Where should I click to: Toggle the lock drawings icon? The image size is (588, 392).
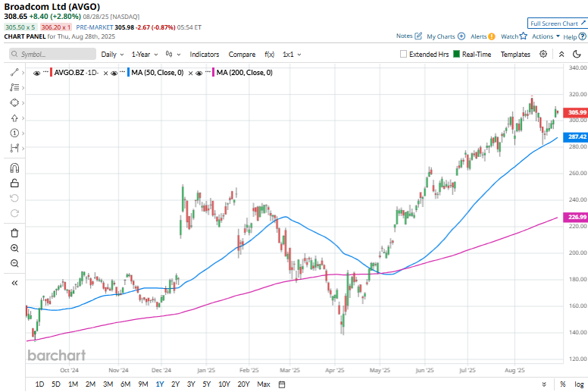tap(14, 183)
